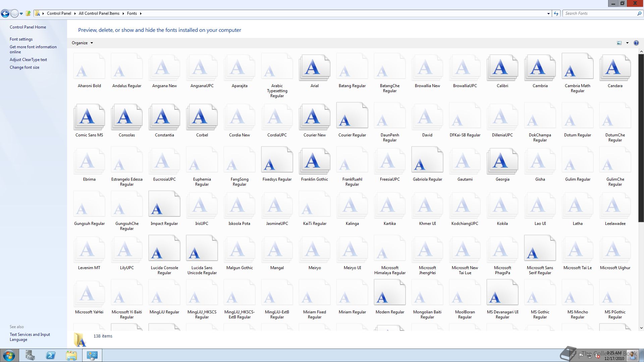Select the MS Devanagari UI Regular icon

tap(502, 293)
